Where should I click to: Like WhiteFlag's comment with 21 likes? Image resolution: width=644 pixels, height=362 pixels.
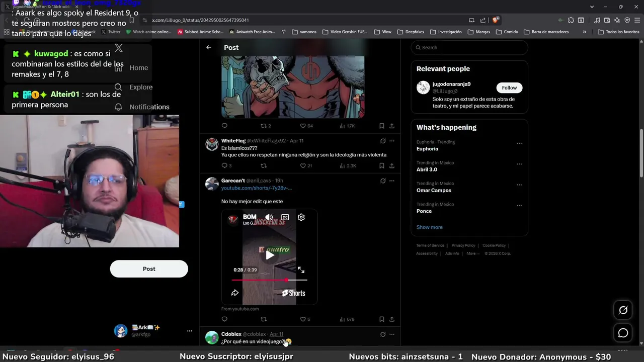306,165
